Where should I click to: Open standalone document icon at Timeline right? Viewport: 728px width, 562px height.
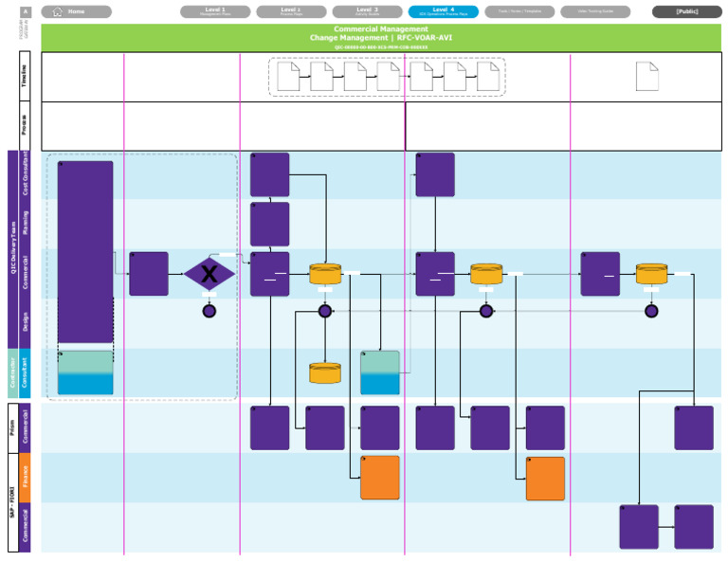click(647, 76)
